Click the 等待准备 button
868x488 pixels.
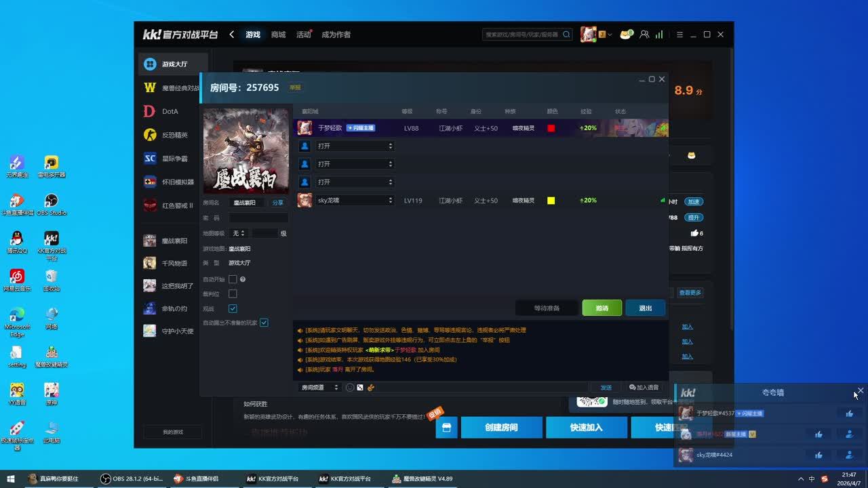[547, 308]
